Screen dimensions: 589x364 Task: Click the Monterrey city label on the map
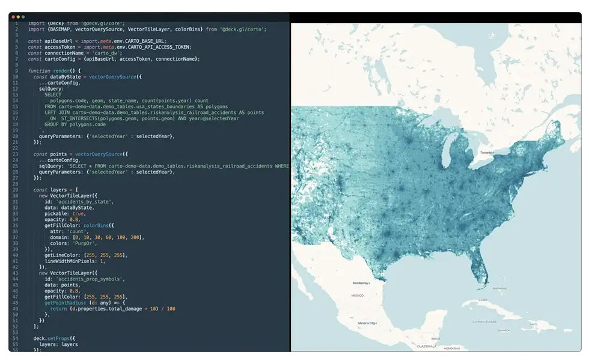click(x=361, y=284)
